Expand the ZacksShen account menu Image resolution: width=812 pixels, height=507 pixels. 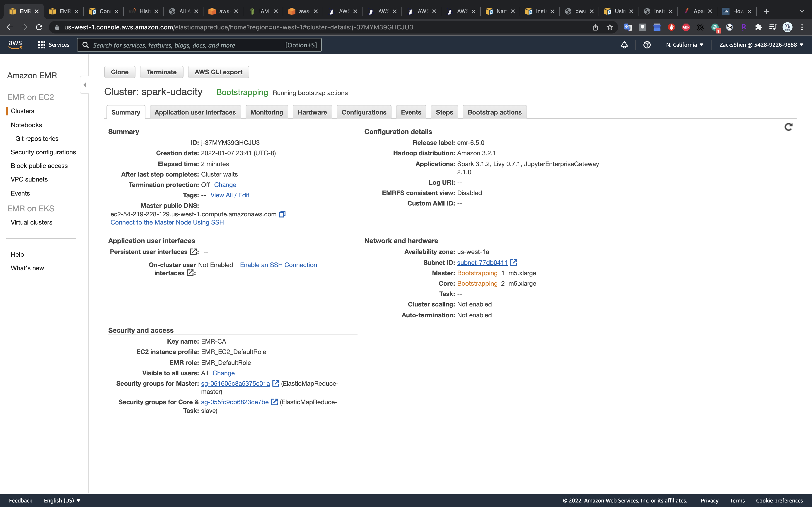(x=761, y=45)
